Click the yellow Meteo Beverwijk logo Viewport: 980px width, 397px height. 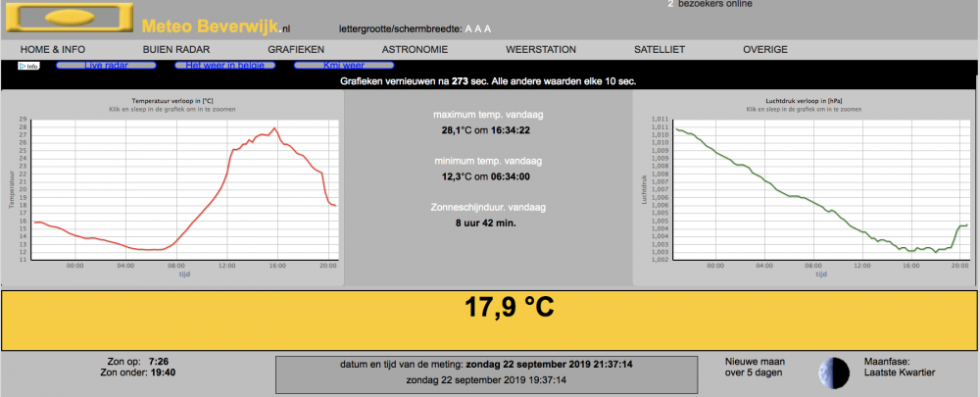(70, 18)
